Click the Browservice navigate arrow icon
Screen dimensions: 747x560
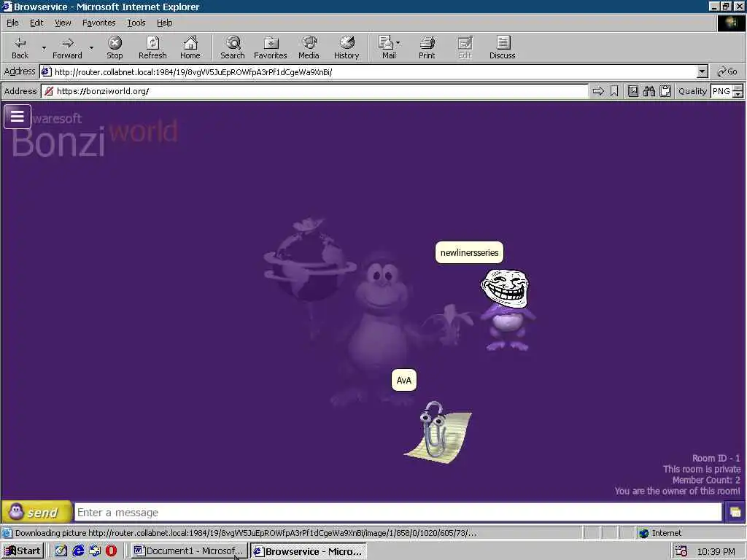pos(598,91)
